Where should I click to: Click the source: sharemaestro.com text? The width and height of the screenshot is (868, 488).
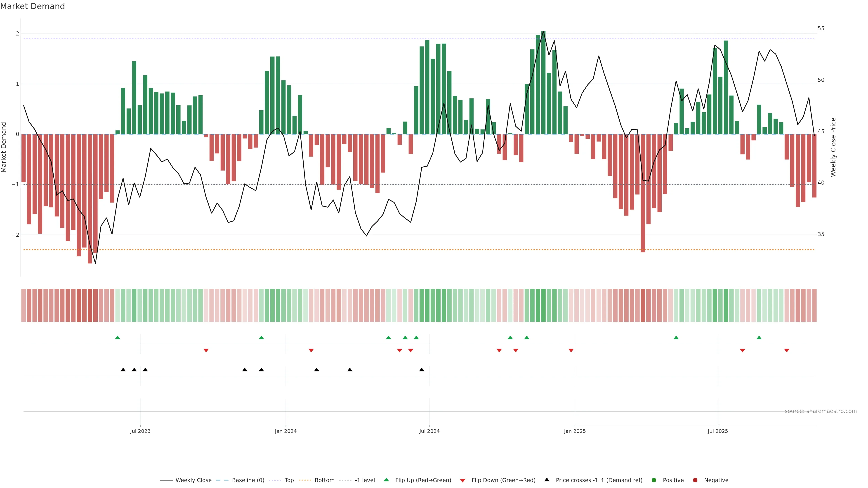[x=821, y=411]
